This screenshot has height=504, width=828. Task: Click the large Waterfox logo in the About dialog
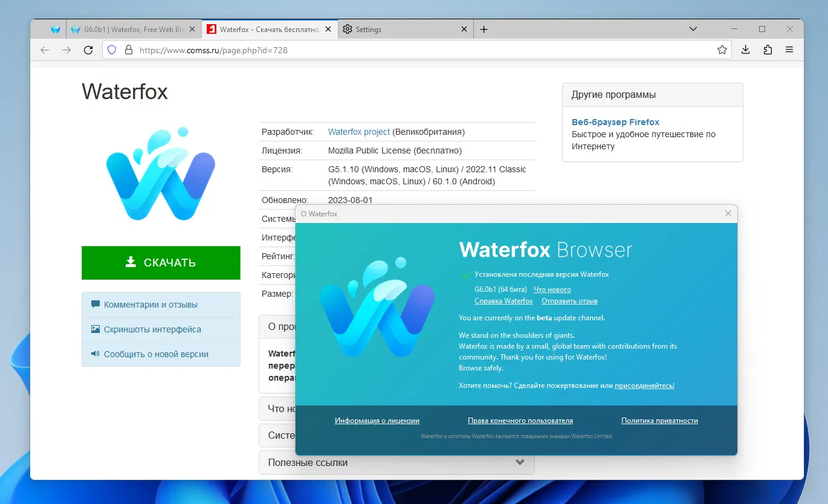pyautogui.click(x=378, y=308)
